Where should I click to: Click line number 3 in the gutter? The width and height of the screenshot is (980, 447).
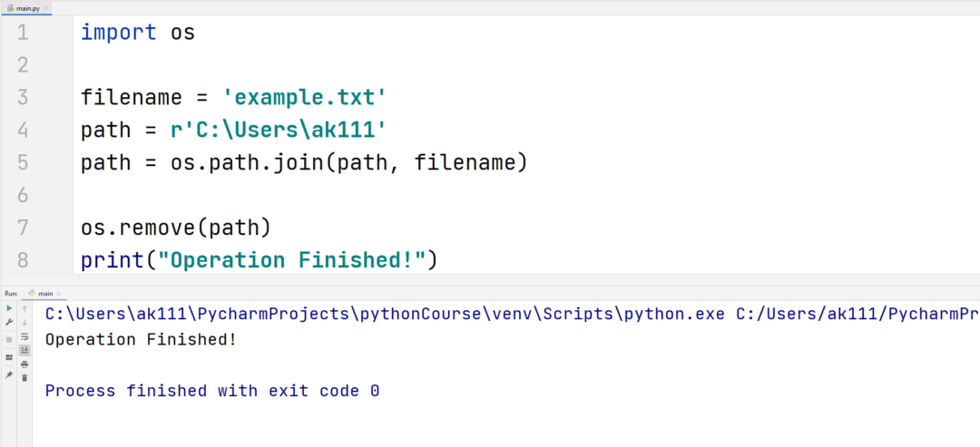click(x=23, y=97)
